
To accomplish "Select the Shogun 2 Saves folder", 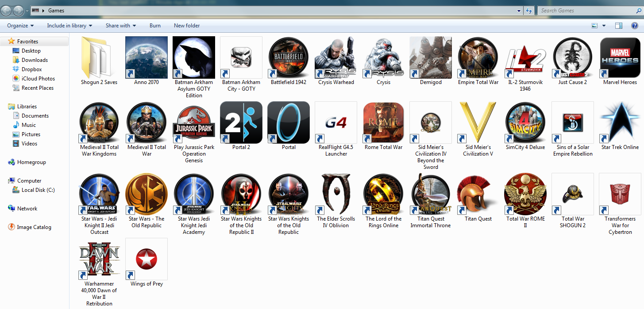I will coord(99,57).
